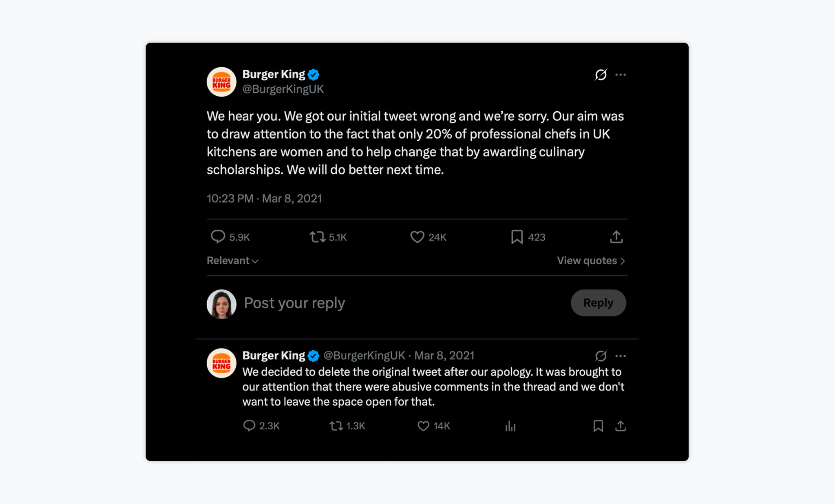Viewport: 835px width, 504px height.
Task: Open the Burger King profile avatar at top
Action: tap(221, 82)
